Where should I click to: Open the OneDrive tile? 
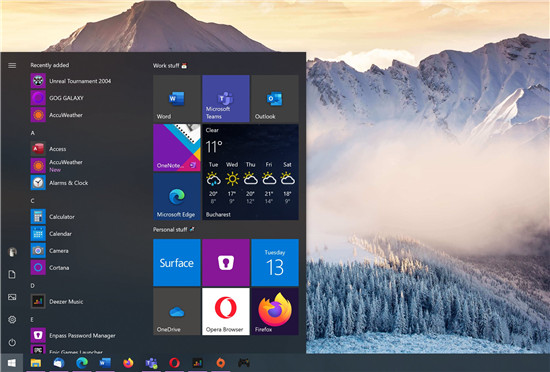click(177, 311)
